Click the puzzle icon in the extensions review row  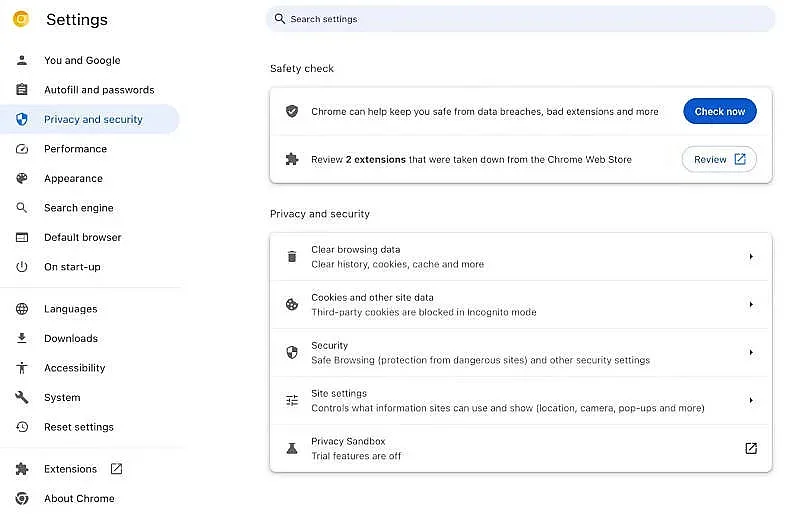coord(292,159)
